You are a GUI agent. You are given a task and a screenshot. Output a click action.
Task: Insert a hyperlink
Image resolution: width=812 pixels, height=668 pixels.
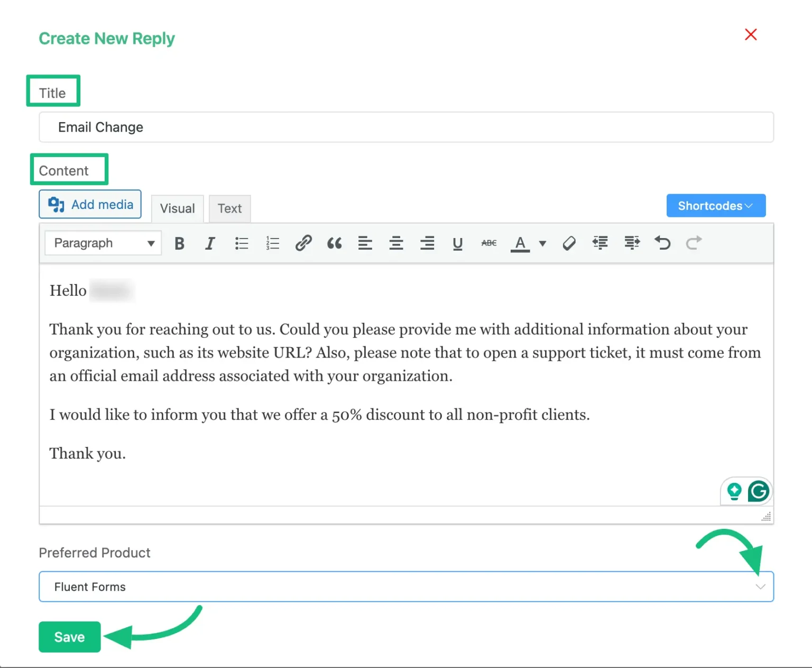(303, 243)
